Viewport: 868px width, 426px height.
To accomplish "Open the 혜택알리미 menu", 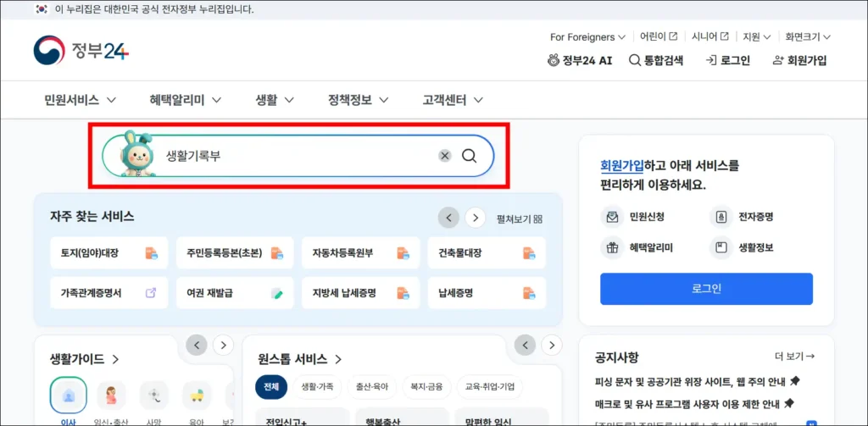I will [x=186, y=100].
